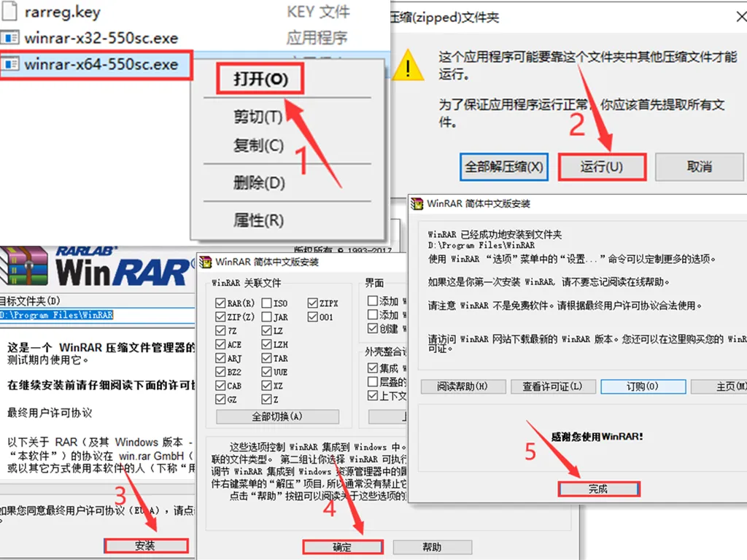Click the destination folder path input field
Image resolution: width=747 pixels, height=560 pixels.
(x=97, y=315)
